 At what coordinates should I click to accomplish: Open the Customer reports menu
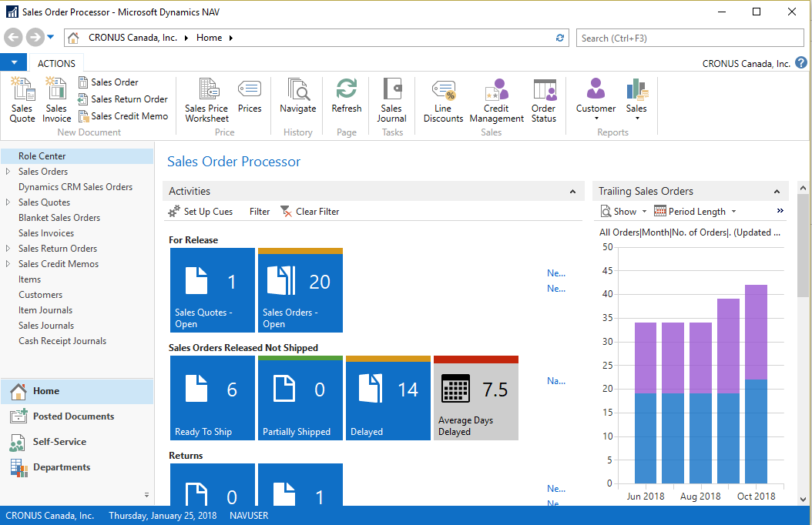596,99
